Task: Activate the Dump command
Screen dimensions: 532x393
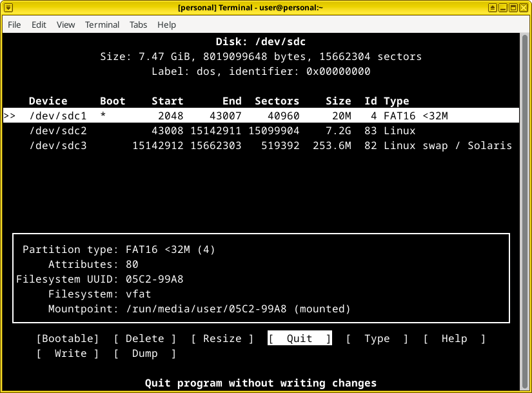Action: pos(144,353)
